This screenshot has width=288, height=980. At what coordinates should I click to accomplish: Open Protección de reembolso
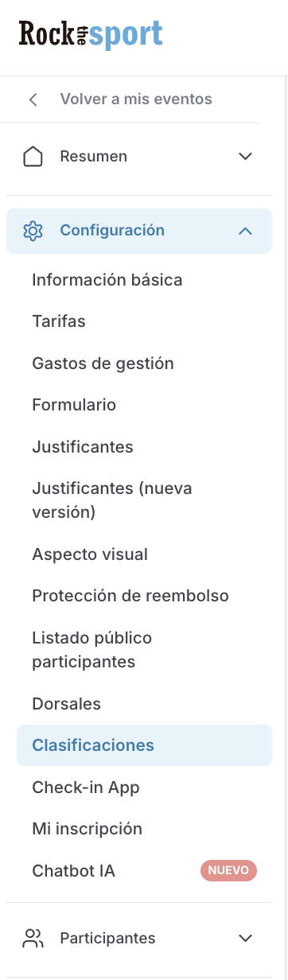(x=130, y=596)
